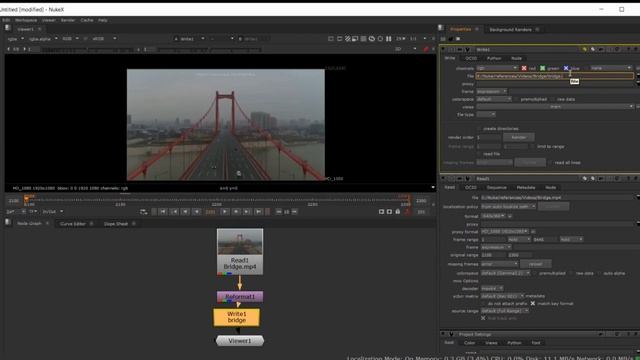Click the Render button in Write1
The height and width of the screenshot is (360, 640).
tap(518, 138)
